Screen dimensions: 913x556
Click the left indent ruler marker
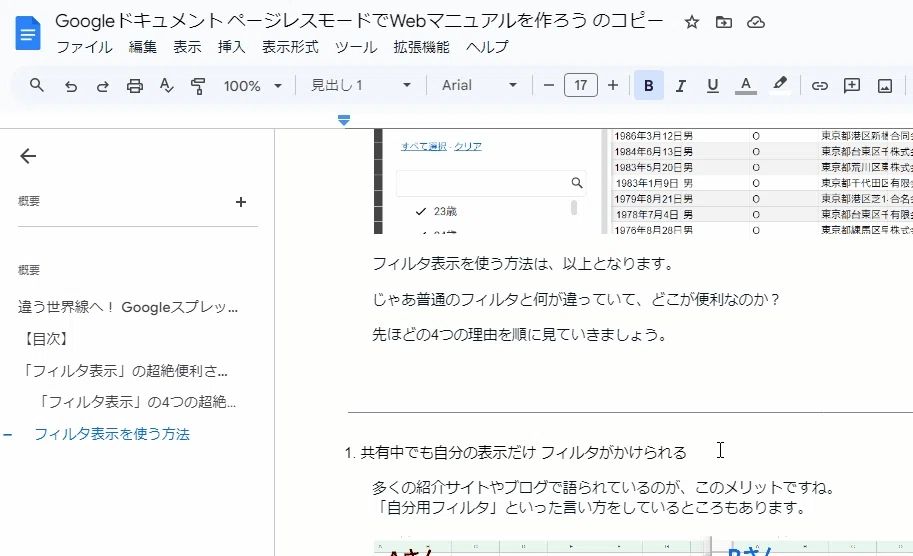344,120
